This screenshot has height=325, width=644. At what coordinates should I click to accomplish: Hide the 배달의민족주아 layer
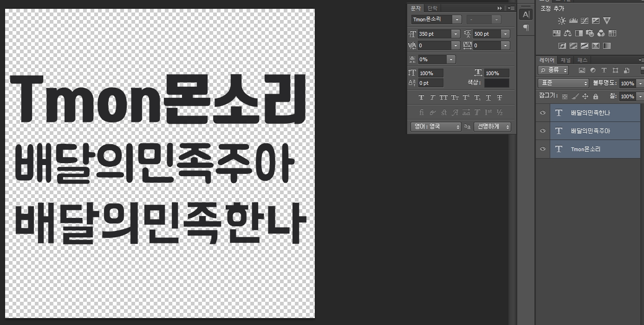[543, 131]
